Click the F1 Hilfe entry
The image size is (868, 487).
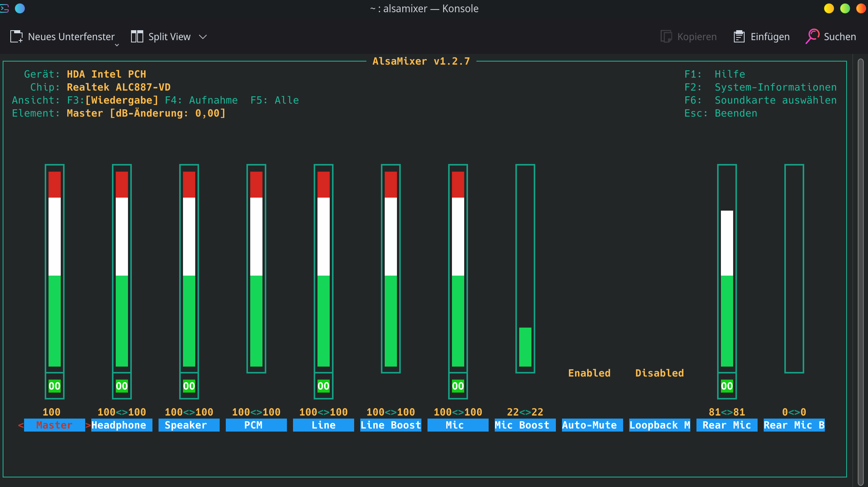point(715,74)
